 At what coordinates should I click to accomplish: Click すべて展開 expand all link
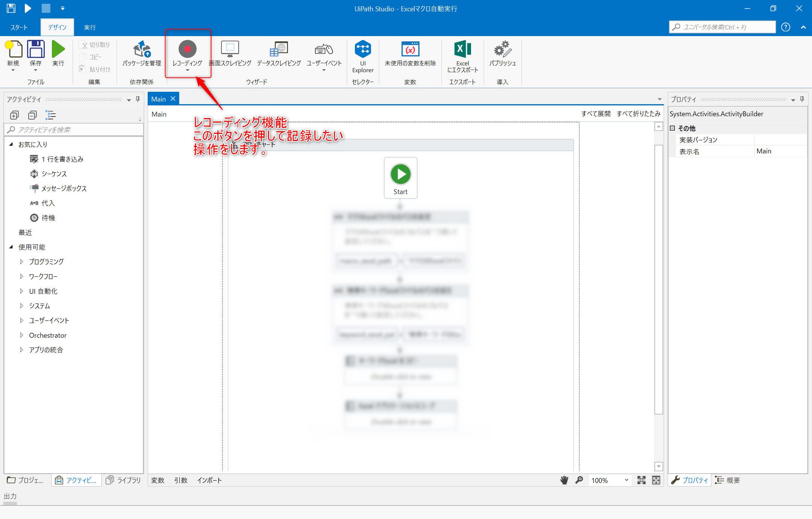click(x=596, y=114)
